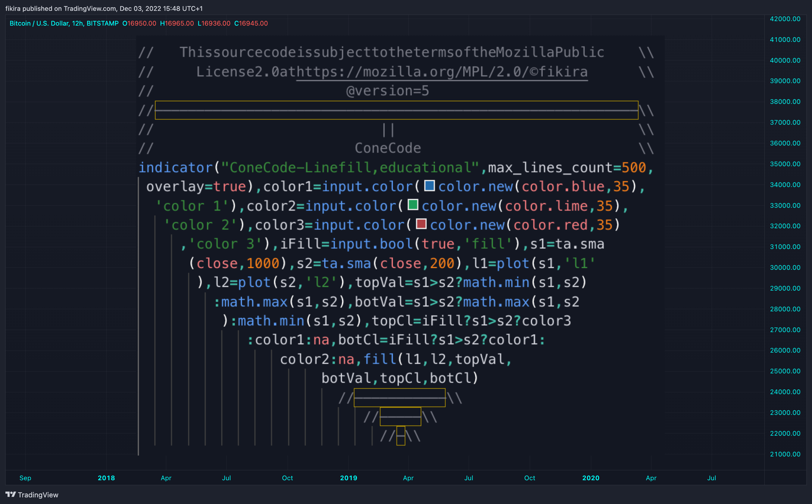This screenshot has width=812, height=504.
Task: Click the published-by fikira header text
Action: (104, 8)
